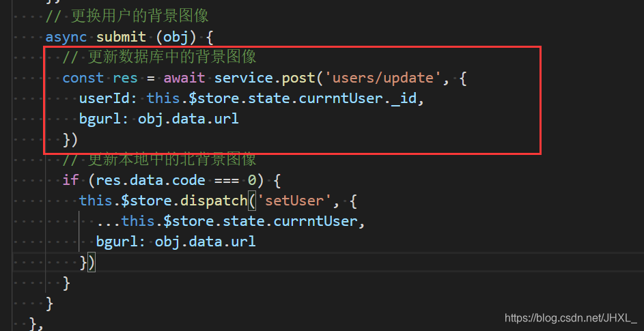The width and height of the screenshot is (644, 331).
Task: Click the 'async' keyword
Action: pyautogui.click(x=66, y=37)
